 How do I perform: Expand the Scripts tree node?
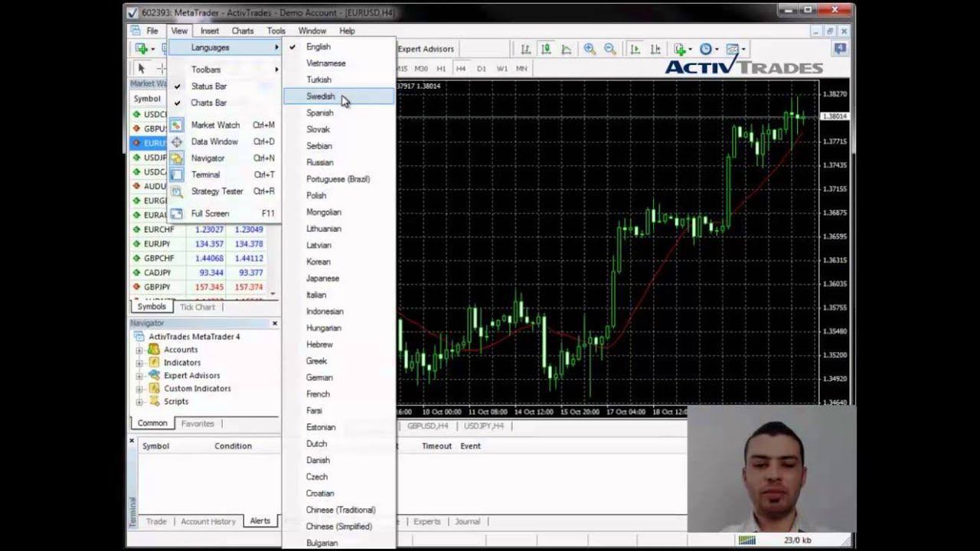(139, 402)
